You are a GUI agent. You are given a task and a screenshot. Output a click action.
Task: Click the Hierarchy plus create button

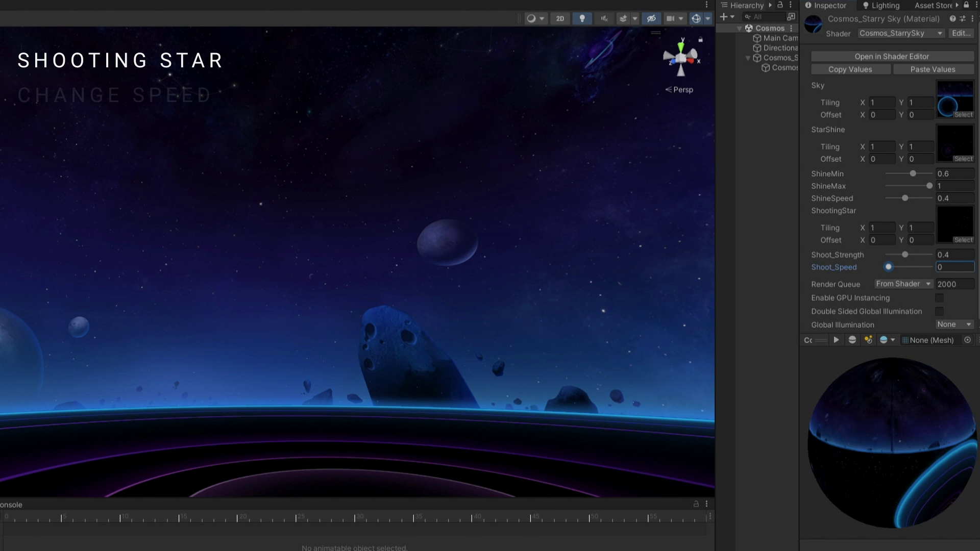point(724,17)
